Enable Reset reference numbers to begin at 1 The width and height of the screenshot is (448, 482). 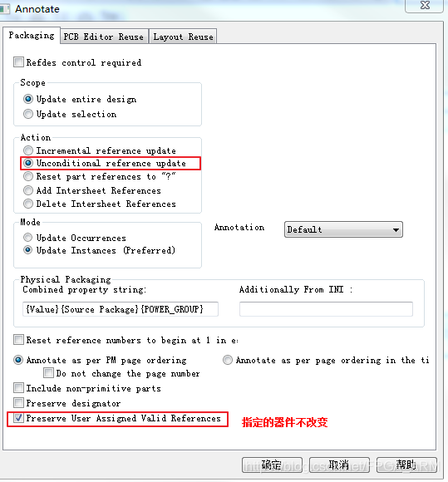pos(18,340)
